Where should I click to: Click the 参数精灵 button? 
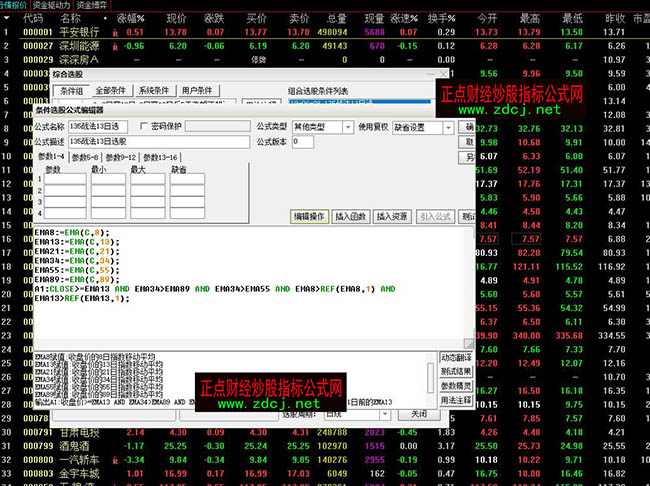click(456, 385)
